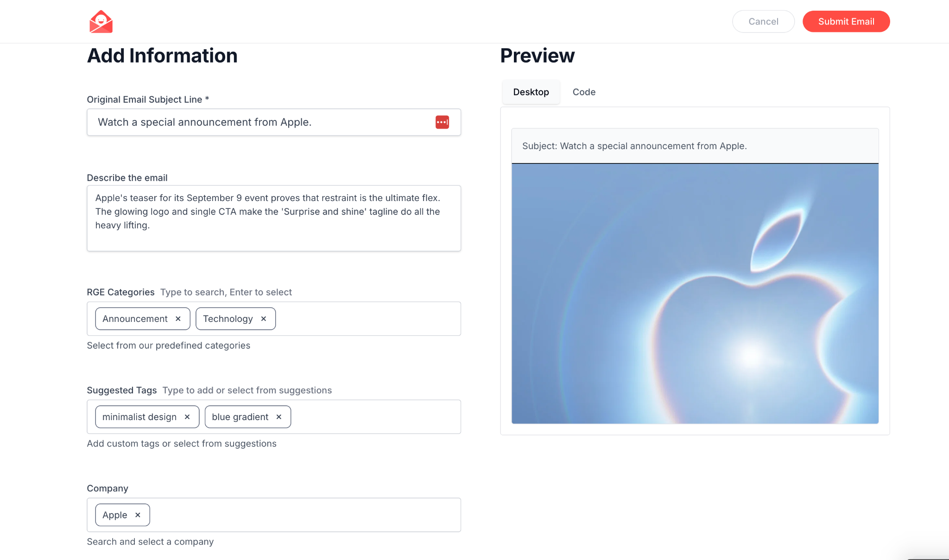Click 'Add custom tags or select from suggestions' hint
This screenshot has width=949, height=560.
(182, 444)
